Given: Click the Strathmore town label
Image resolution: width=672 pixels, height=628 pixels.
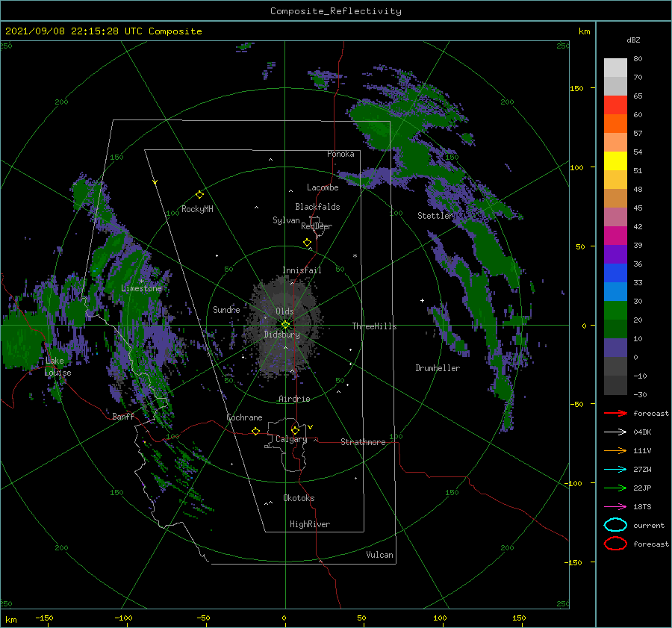Looking at the screenshot, I should pyautogui.click(x=363, y=442).
